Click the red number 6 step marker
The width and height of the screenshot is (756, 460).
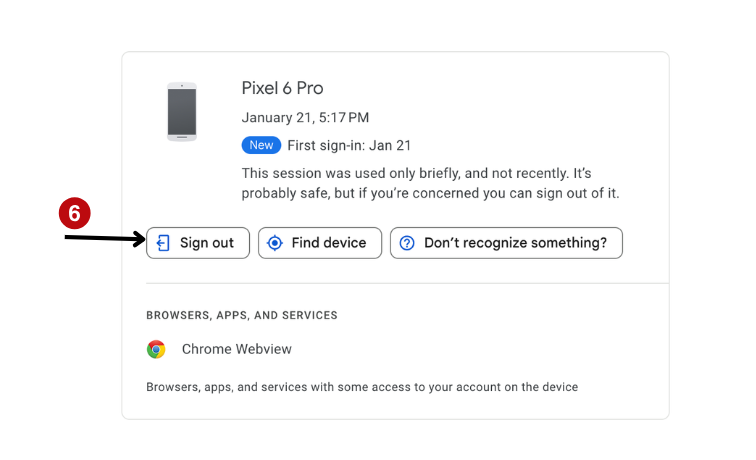(75, 214)
